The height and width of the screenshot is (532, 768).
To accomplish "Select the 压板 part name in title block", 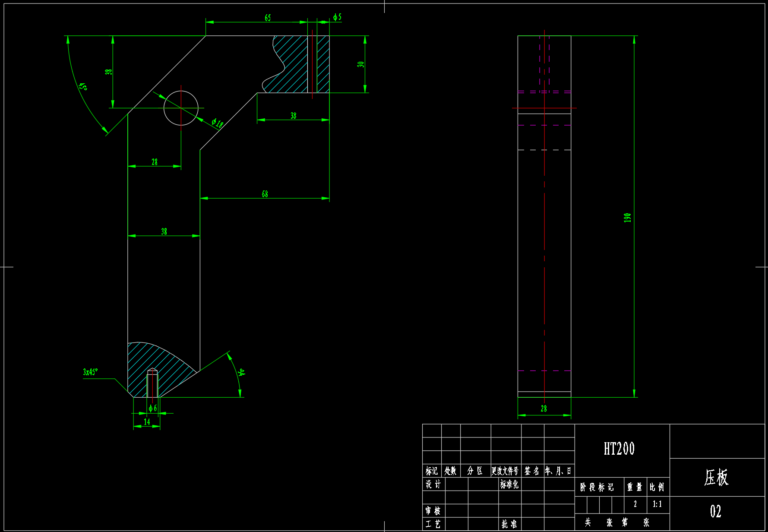I will pos(716,478).
